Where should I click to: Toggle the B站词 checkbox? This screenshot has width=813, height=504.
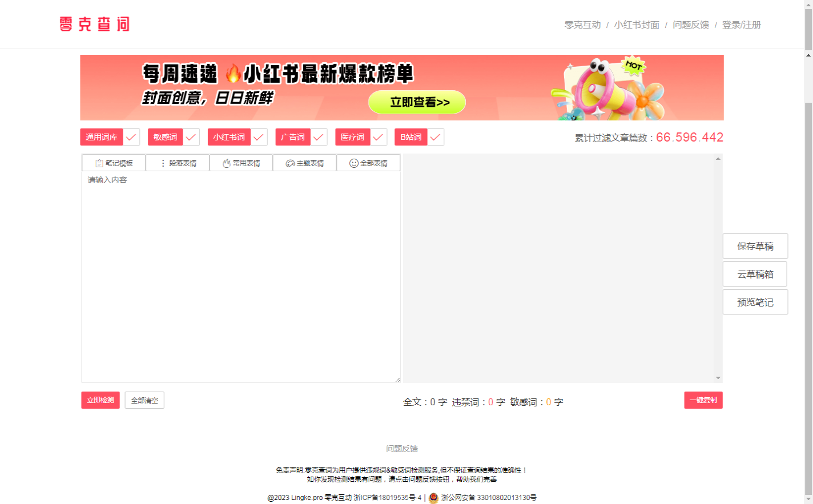coord(435,137)
